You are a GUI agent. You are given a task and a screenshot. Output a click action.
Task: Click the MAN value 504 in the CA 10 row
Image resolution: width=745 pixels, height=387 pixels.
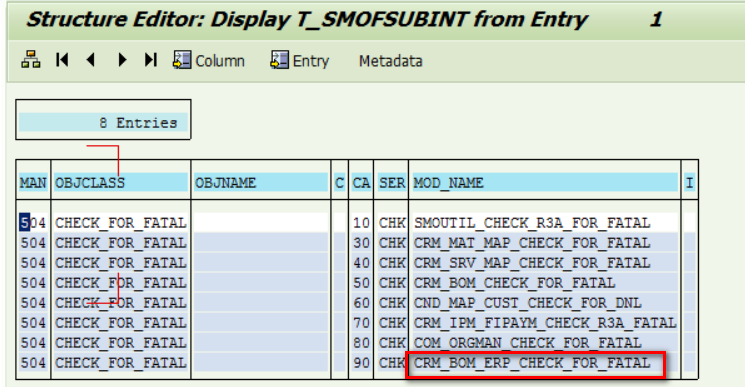pyautogui.click(x=33, y=223)
